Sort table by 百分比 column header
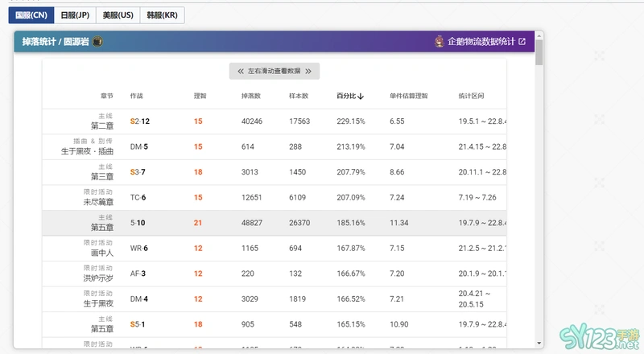Image resolution: width=644 pixels, height=354 pixels. [346, 97]
